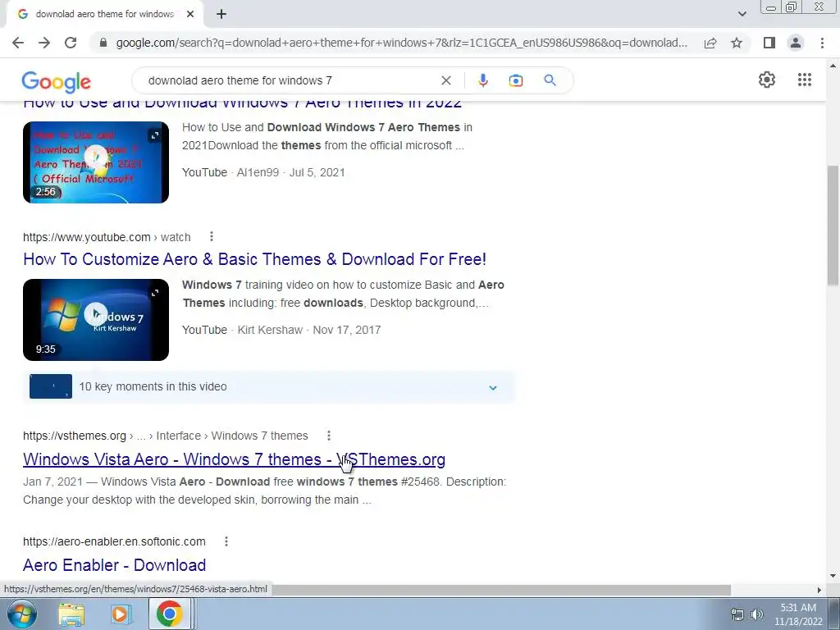The width and height of the screenshot is (840, 630).
Task: Open 'Windows Vista Aero - Windows 7 themes' link
Action: [x=234, y=459]
